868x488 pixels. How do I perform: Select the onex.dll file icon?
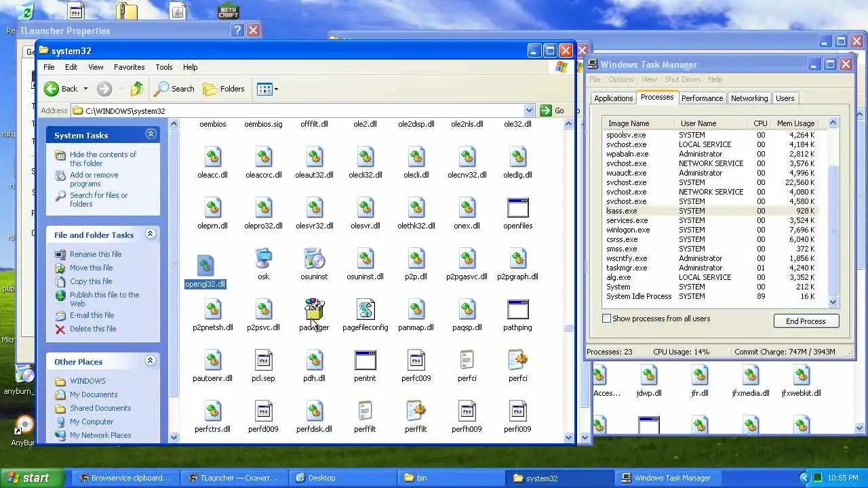click(467, 208)
